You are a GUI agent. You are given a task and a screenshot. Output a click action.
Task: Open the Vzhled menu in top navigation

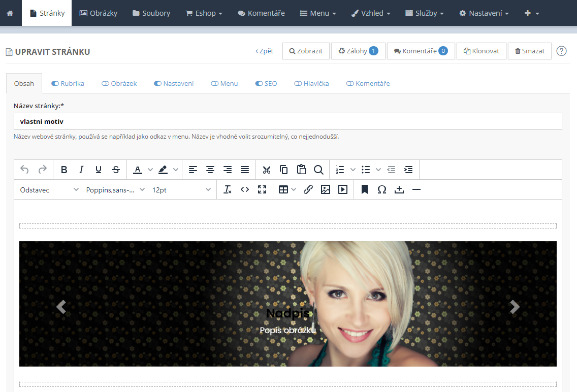(371, 13)
